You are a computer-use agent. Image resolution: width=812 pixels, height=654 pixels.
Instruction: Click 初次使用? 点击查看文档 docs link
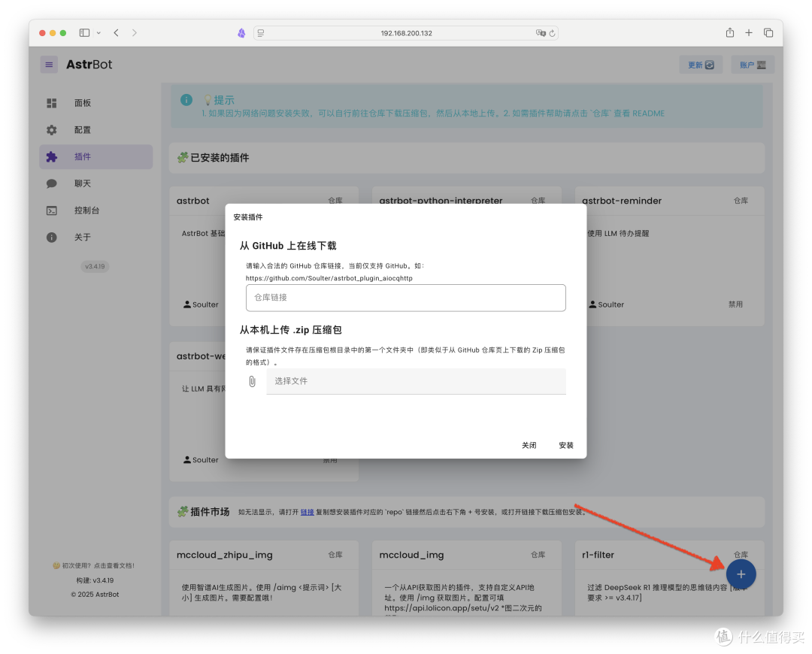[94, 566]
